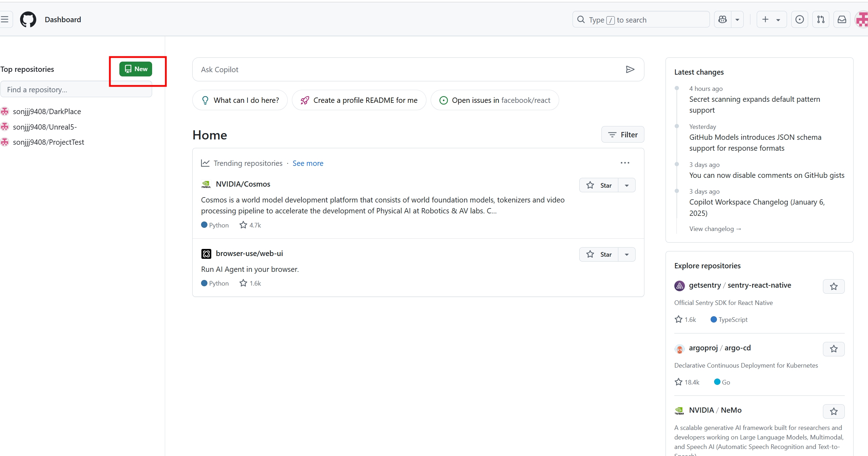
Task: Select Open issues in facebook/react suggestion
Action: pyautogui.click(x=495, y=100)
